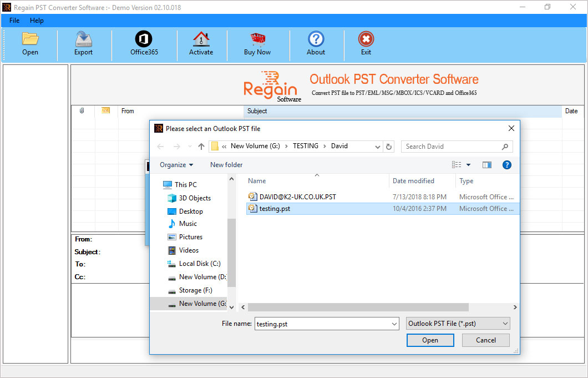
Task: Open the Help menu
Action: click(x=37, y=21)
